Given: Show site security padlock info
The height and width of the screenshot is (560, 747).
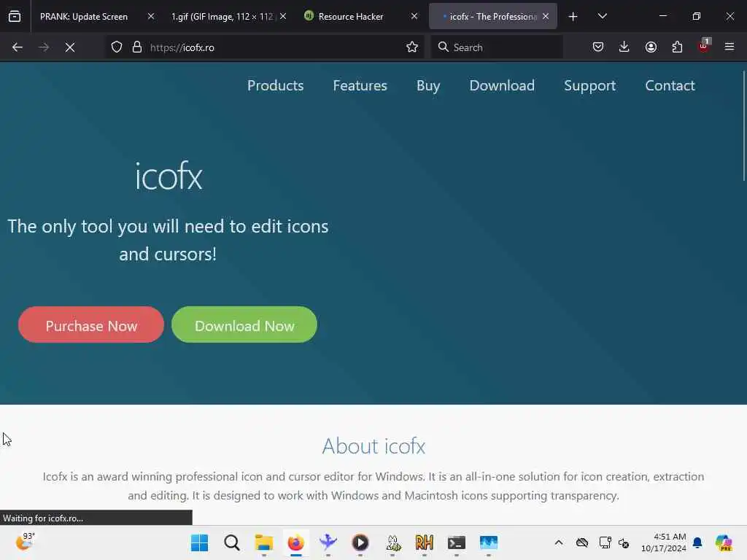Looking at the screenshot, I should [137, 47].
